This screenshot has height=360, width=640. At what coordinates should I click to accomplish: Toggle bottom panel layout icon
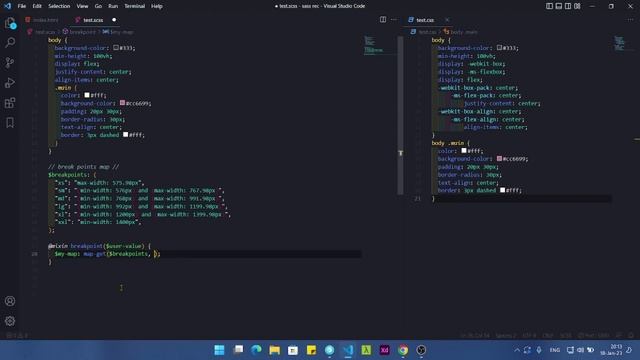tap(559, 6)
